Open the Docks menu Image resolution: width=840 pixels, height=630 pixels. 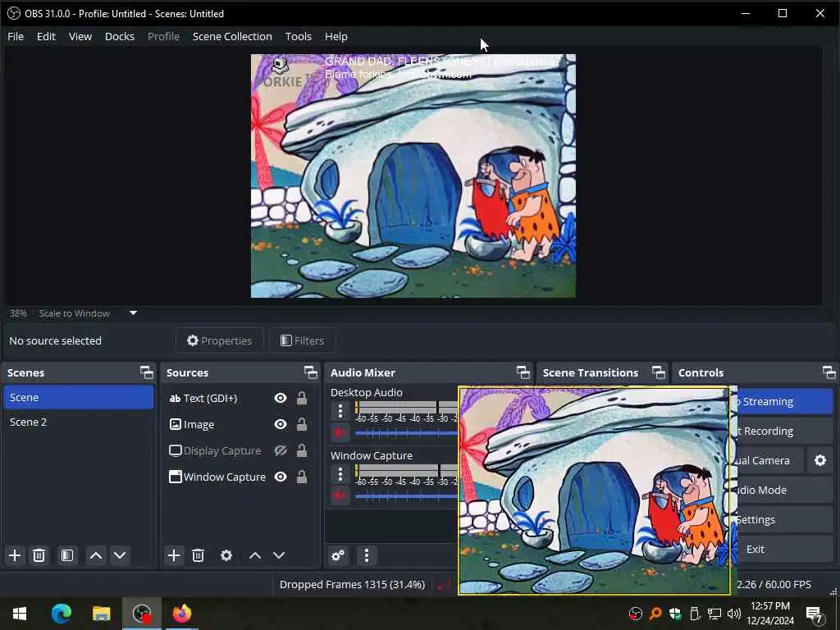[x=120, y=36]
